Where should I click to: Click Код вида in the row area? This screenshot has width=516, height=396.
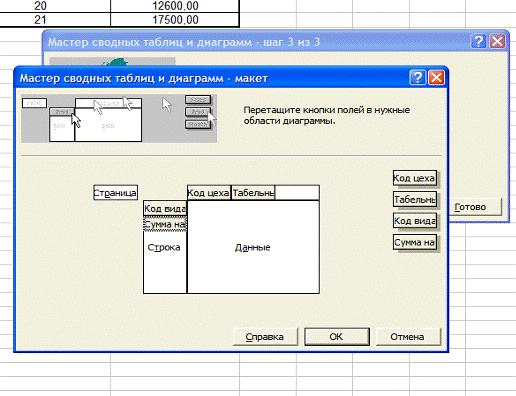(165, 209)
